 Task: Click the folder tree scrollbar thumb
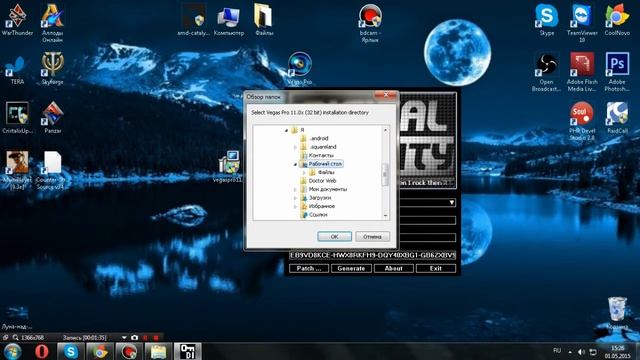tap(385, 174)
